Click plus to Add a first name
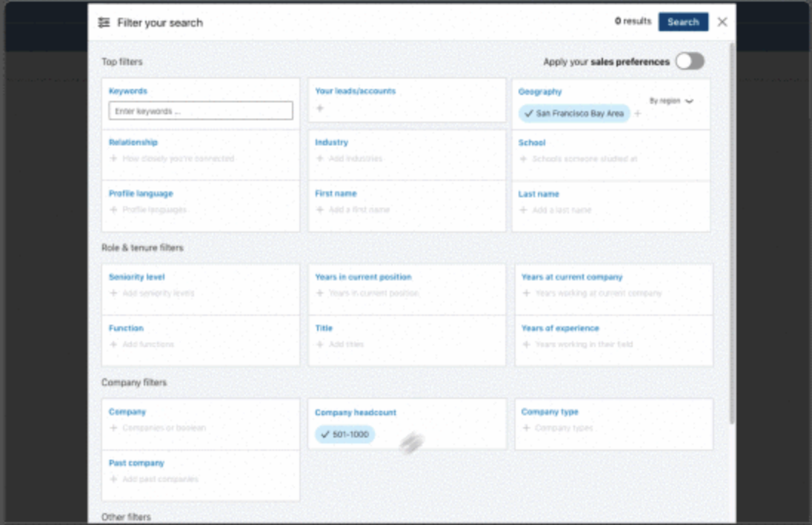The height and width of the screenshot is (525, 812). coord(320,209)
